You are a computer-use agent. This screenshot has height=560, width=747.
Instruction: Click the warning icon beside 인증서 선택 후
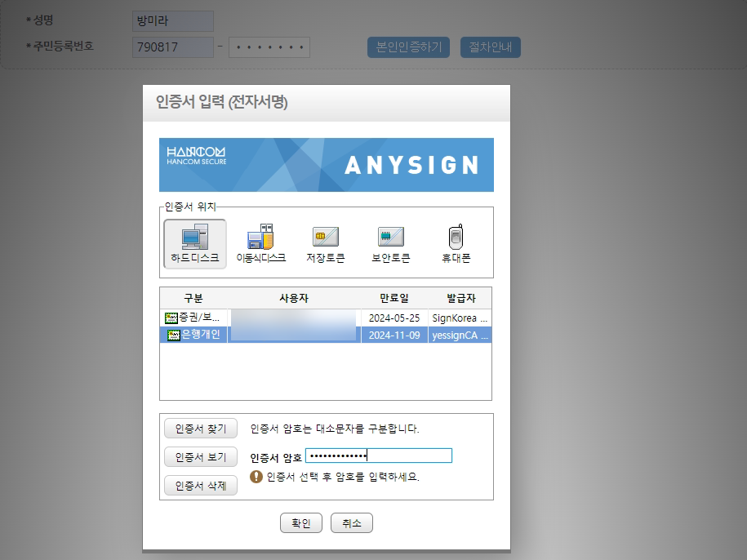point(256,477)
